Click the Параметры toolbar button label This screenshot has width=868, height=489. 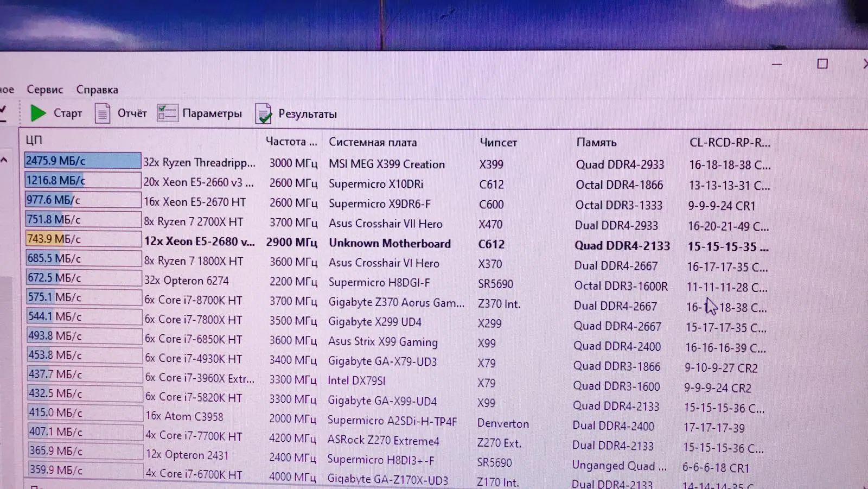click(212, 113)
